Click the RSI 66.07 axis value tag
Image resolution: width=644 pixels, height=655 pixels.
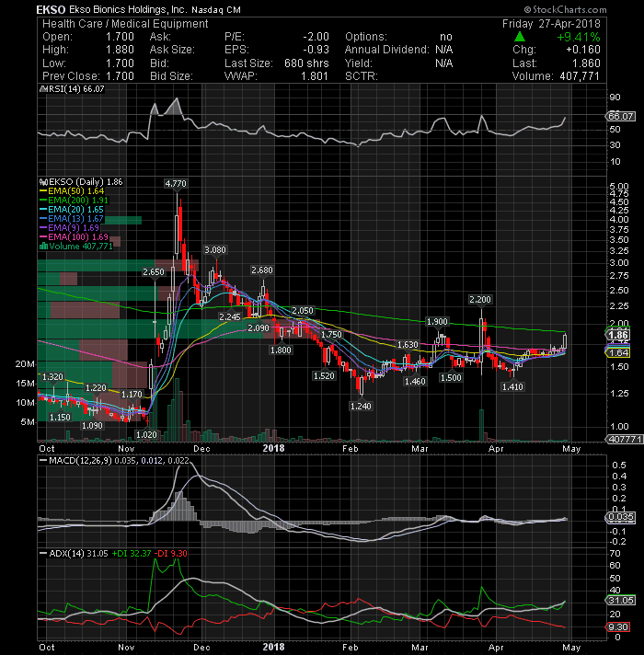coord(621,117)
